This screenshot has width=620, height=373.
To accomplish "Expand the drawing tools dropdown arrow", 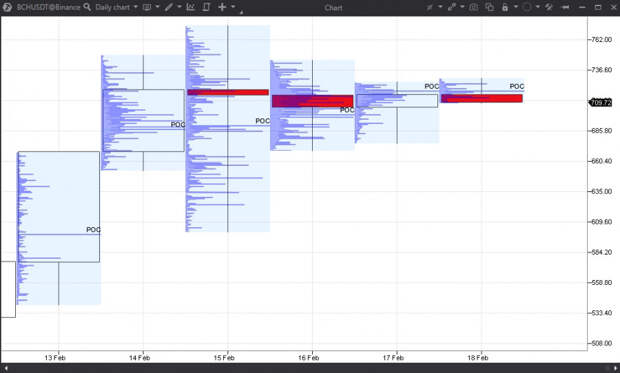I will (x=180, y=7).
